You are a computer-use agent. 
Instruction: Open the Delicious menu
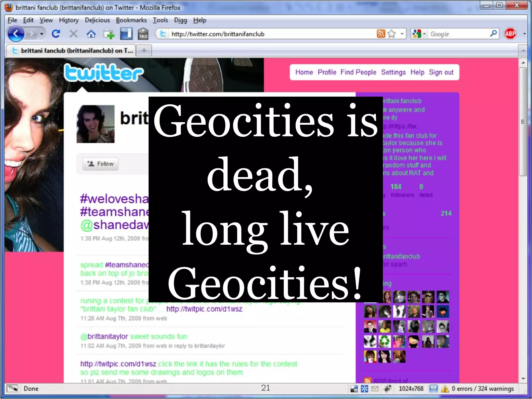(x=97, y=20)
